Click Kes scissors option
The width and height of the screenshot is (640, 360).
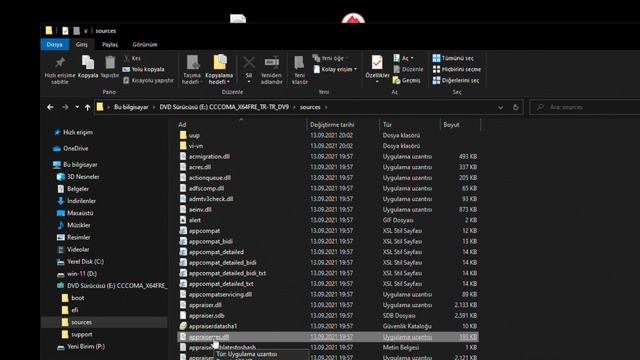point(132,58)
